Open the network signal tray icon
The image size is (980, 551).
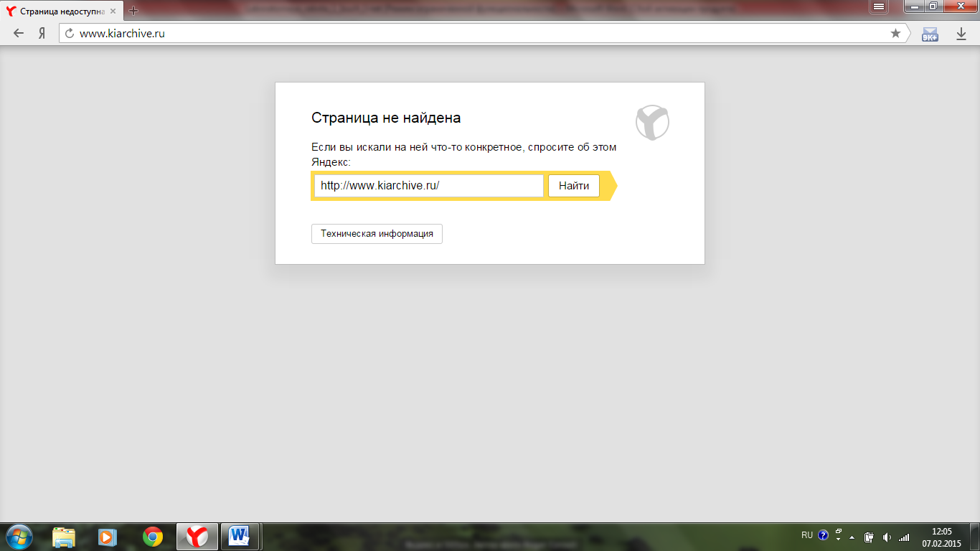(x=904, y=537)
